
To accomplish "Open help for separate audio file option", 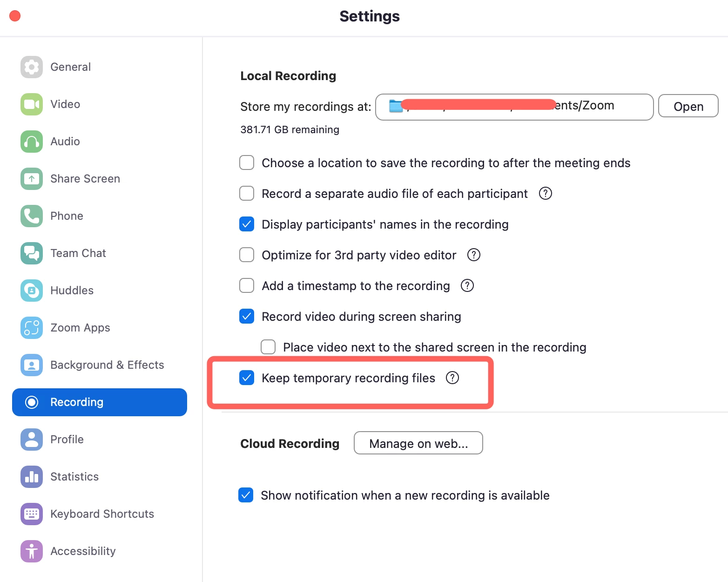I will [546, 193].
